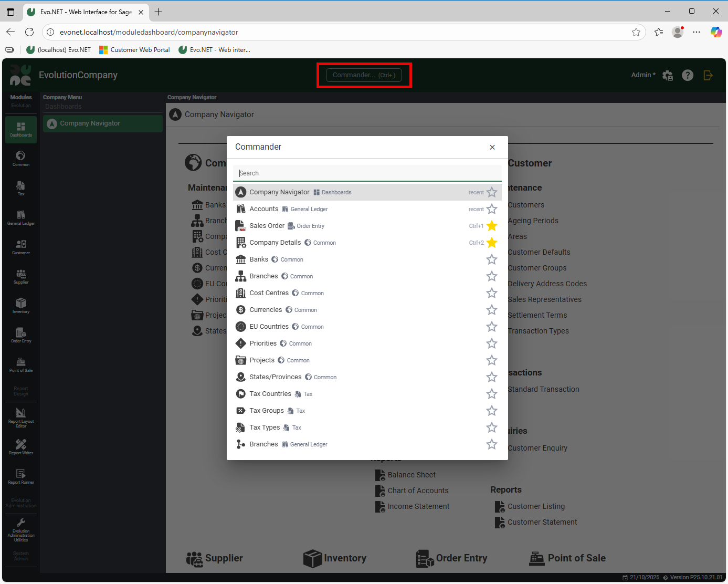This screenshot has width=728, height=584.
Task: Open the Customer Statement report link
Action: coord(542,522)
